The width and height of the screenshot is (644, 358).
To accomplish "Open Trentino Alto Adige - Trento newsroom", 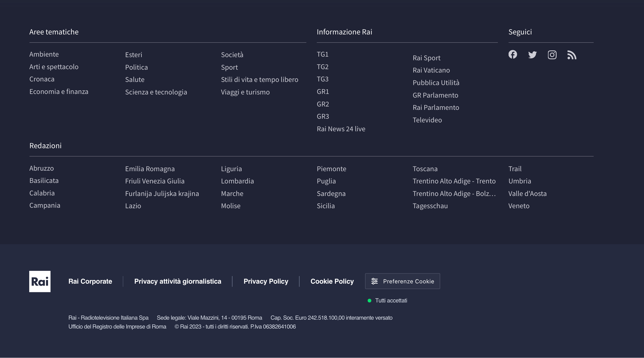I will pyautogui.click(x=454, y=181).
